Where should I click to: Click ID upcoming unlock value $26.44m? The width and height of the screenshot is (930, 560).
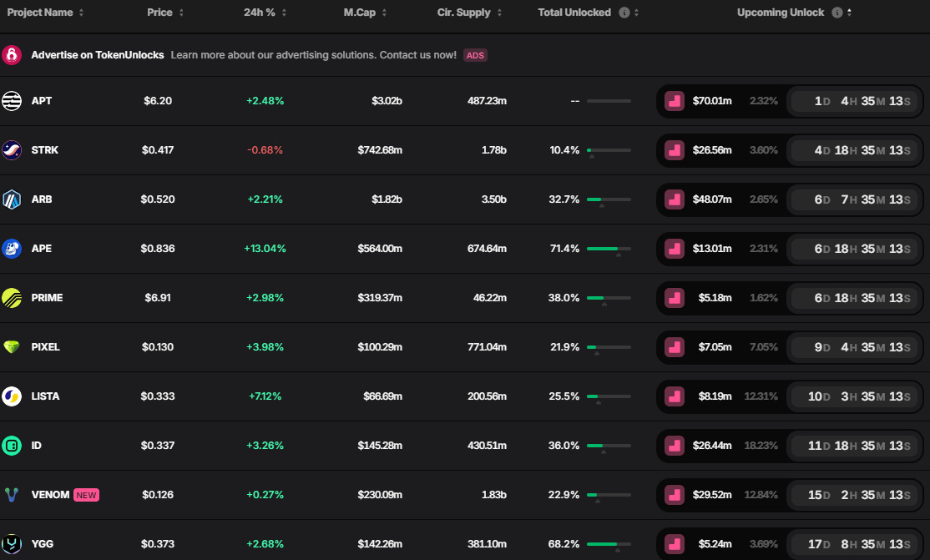coord(712,446)
